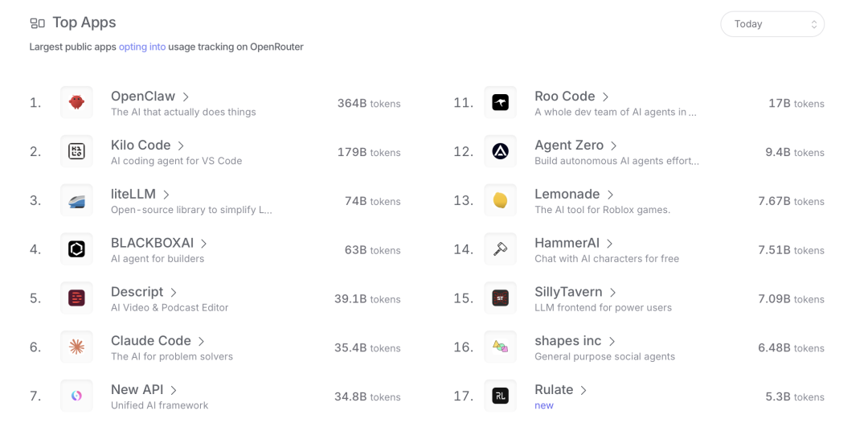Click the Top Apps heading icon

point(37,23)
